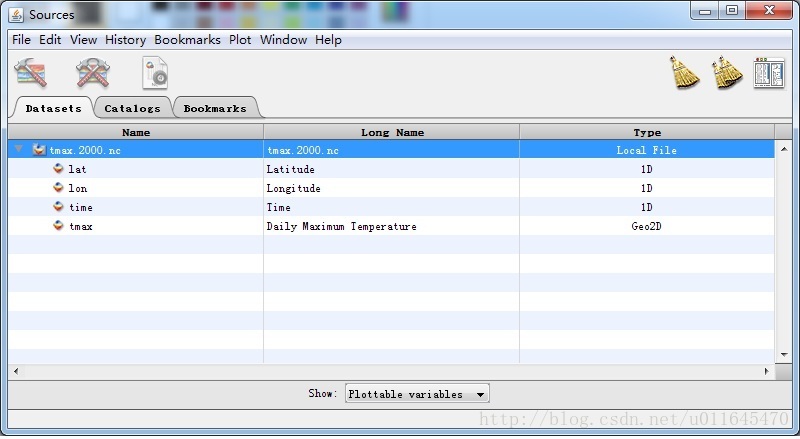Click the file icon beside tmax.2000.nc
This screenshot has height=439, width=800.
(x=39, y=150)
